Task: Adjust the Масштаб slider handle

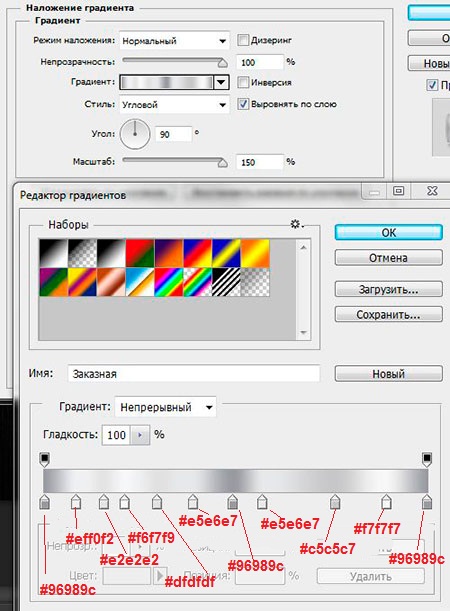Action: click(222, 162)
